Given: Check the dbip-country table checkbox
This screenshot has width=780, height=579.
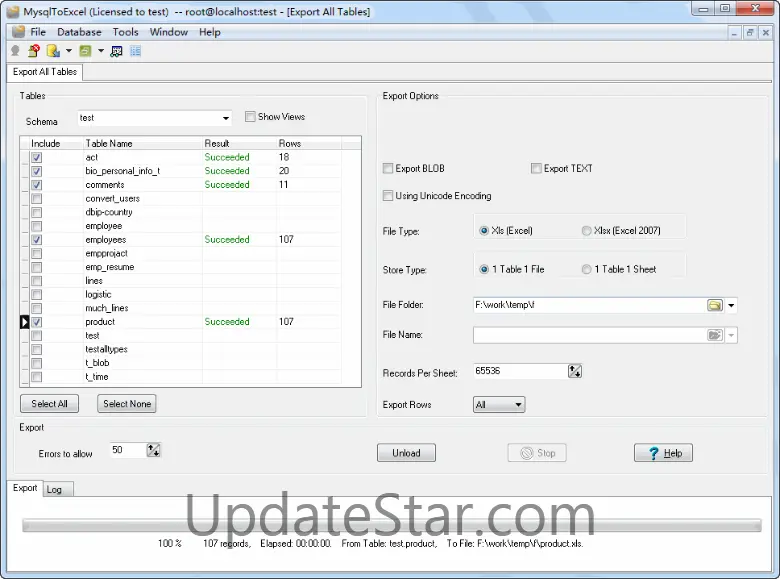Looking at the screenshot, I should coord(37,212).
